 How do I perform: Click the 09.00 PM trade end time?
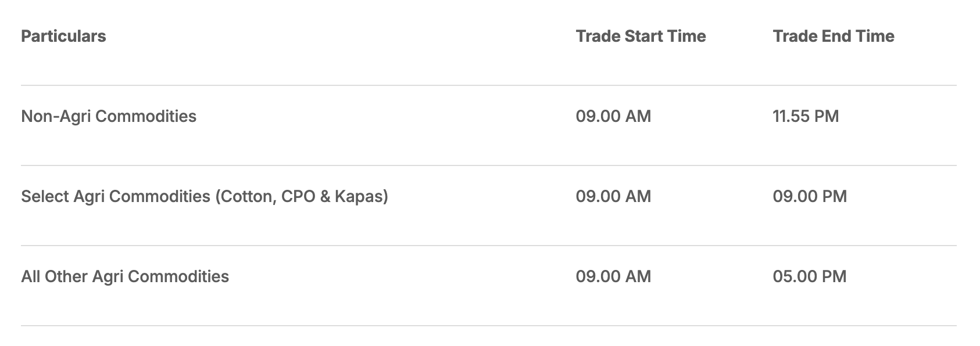pos(810,196)
